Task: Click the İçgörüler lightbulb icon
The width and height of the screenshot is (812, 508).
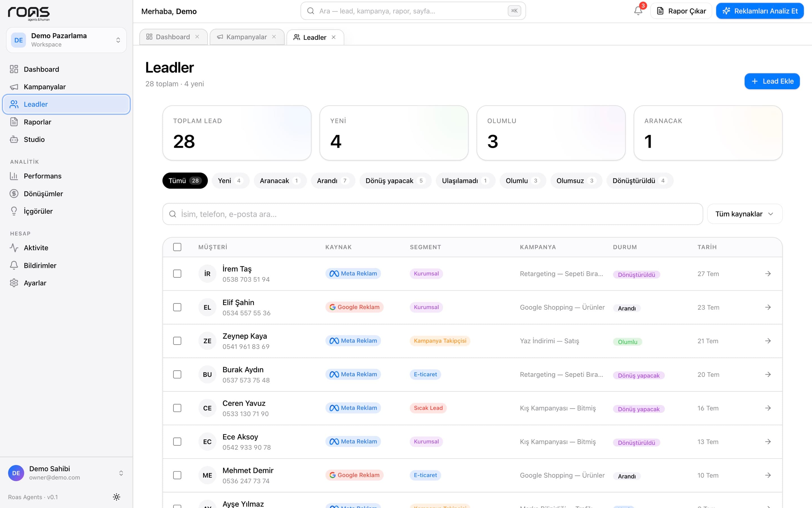Action: pyautogui.click(x=14, y=211)
